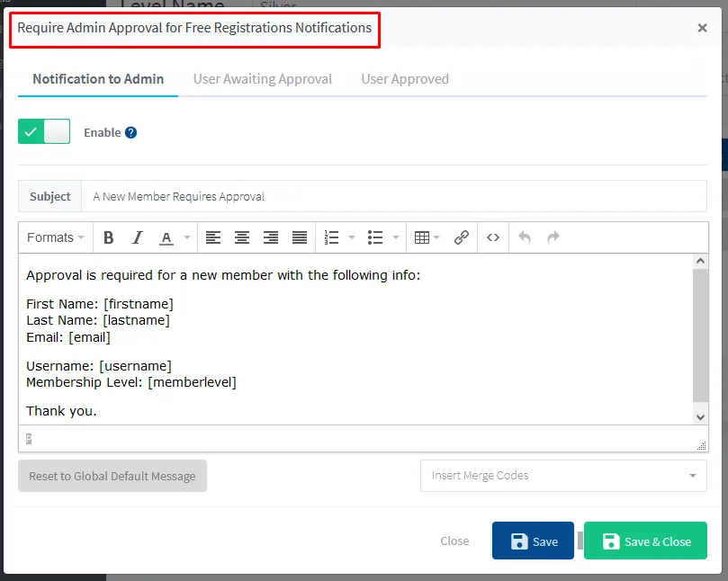
Task: Open the Formats dropdown menu
Action: click(56, 237)
